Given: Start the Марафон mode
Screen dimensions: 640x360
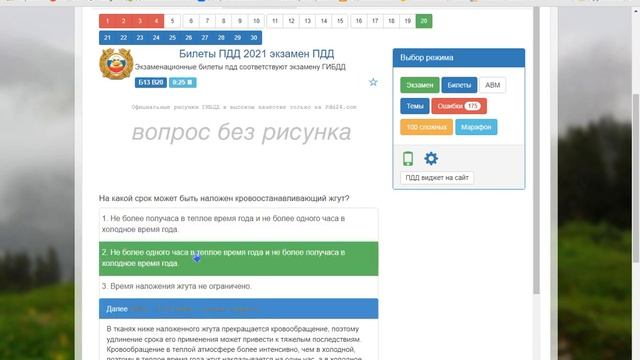Looking at the screenshot, I should (x=476, y=127).
